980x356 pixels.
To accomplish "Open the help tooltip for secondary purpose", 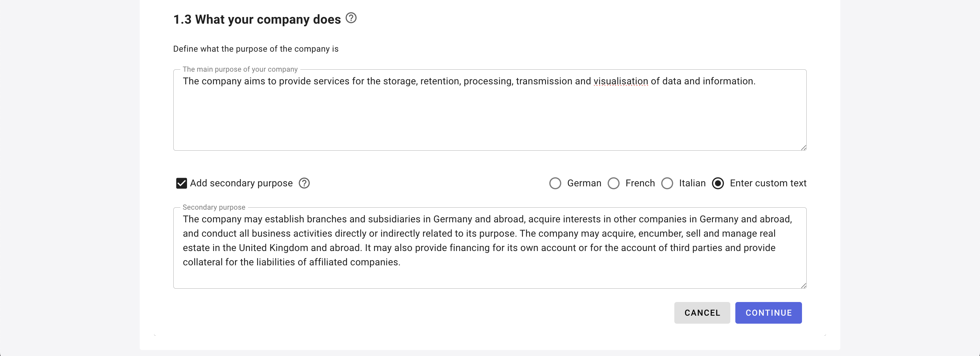I will 304,183.
